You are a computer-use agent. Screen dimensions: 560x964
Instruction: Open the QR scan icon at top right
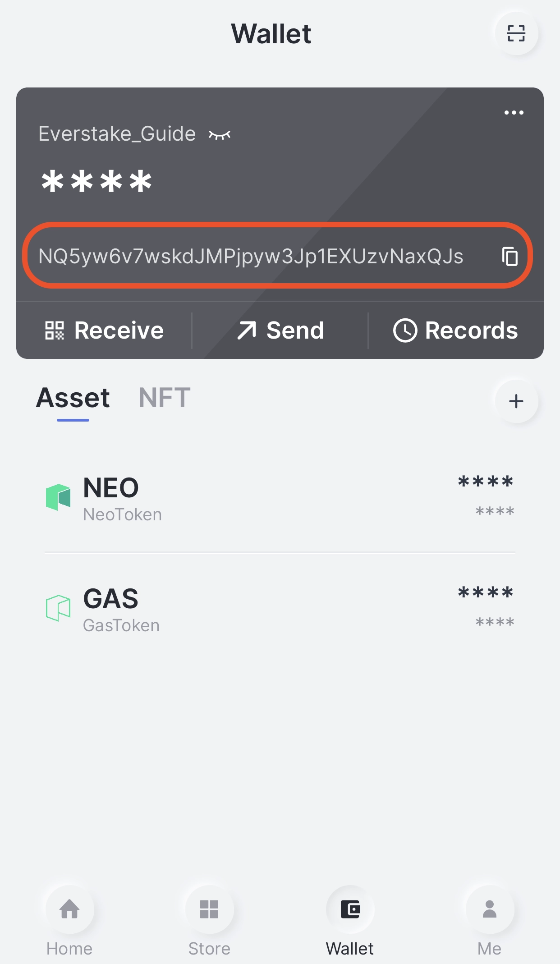[516, 33]
